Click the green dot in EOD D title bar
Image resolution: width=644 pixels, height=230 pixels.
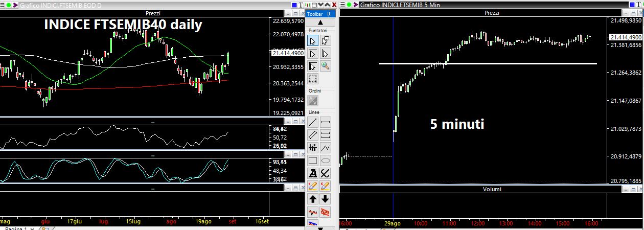pyautogui.click(x=9, y=5)
